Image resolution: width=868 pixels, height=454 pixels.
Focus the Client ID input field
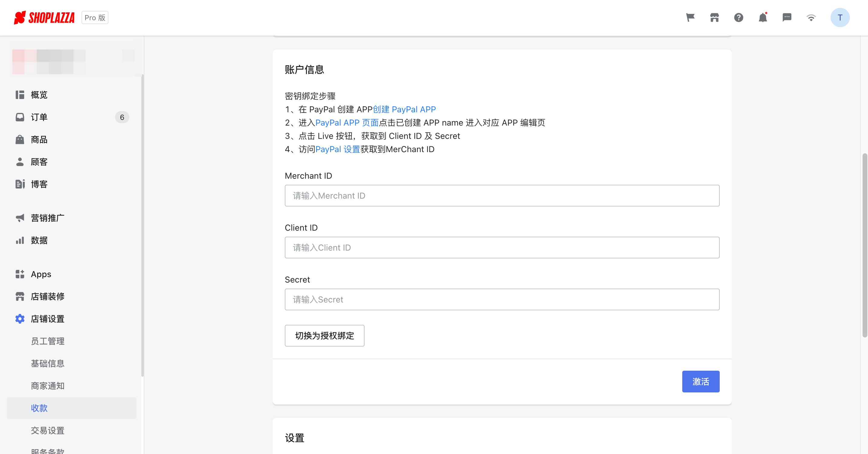pos(502,248)
